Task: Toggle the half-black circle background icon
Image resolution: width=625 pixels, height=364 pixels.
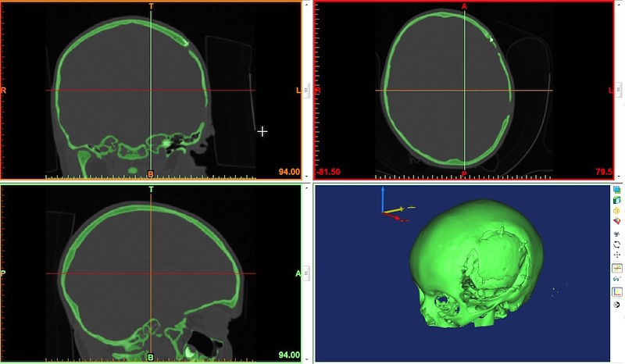Action: (617, 304)
